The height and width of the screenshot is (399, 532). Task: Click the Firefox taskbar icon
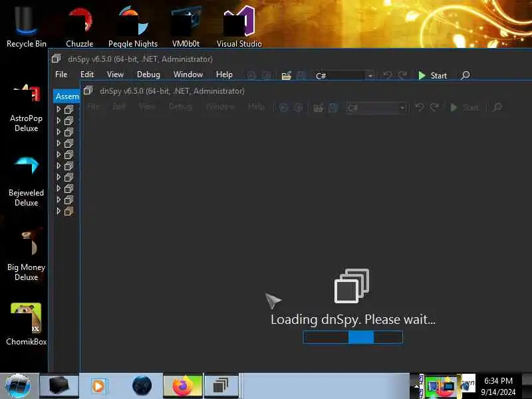pyautogui.click(x=183, y=386)
